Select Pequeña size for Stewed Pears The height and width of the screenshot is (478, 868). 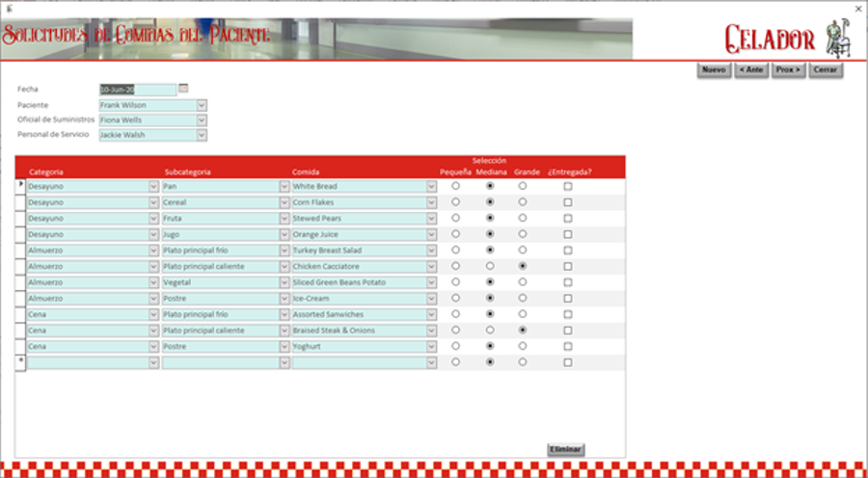455,218
